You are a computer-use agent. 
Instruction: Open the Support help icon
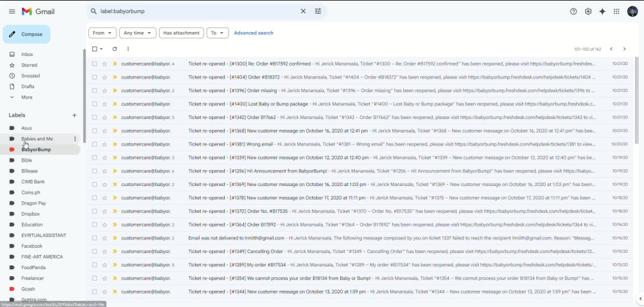pos(573,12)
